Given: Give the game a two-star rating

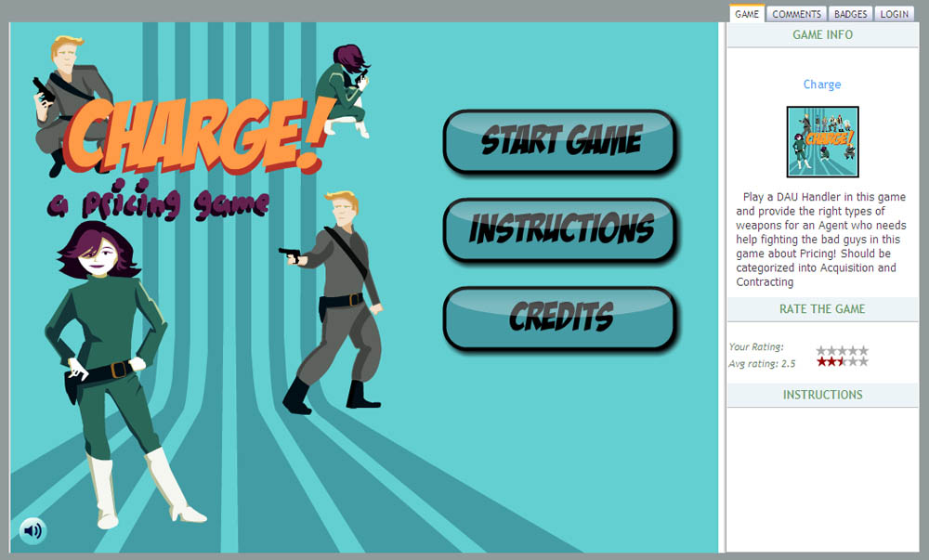Looking at the screenshot, I should pos(831,350).
